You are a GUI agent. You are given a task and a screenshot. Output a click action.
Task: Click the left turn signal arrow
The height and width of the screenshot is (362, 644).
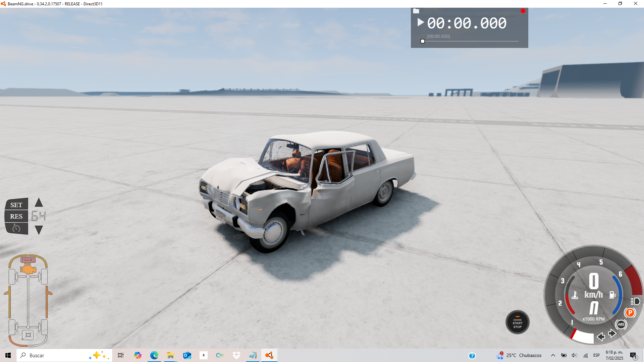pos(601,337)
